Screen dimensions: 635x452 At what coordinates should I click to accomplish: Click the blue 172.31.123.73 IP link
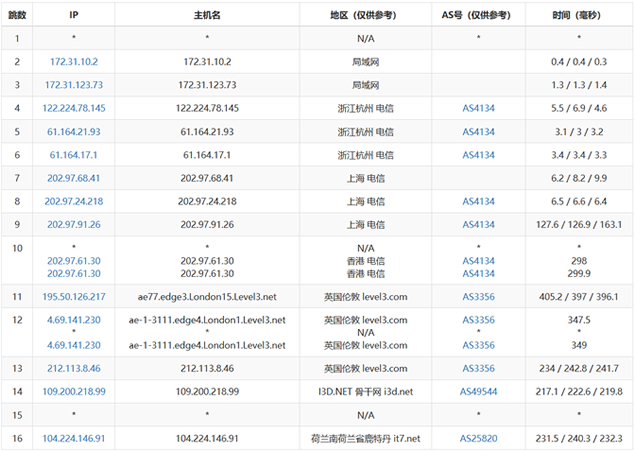(75, 85)
